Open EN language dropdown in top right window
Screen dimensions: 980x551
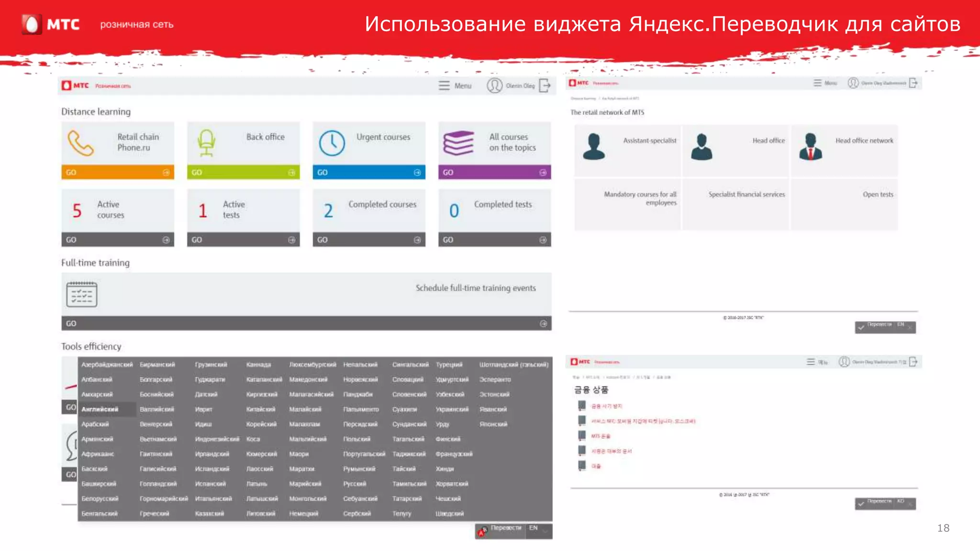click(905, 327)
